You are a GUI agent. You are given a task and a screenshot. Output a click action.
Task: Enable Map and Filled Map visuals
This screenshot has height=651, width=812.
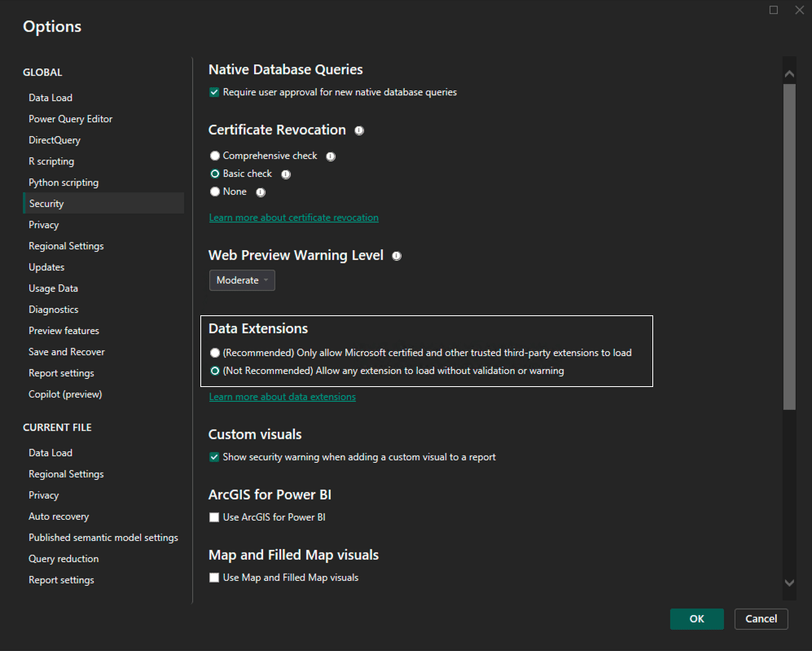(x=214, y=577)
